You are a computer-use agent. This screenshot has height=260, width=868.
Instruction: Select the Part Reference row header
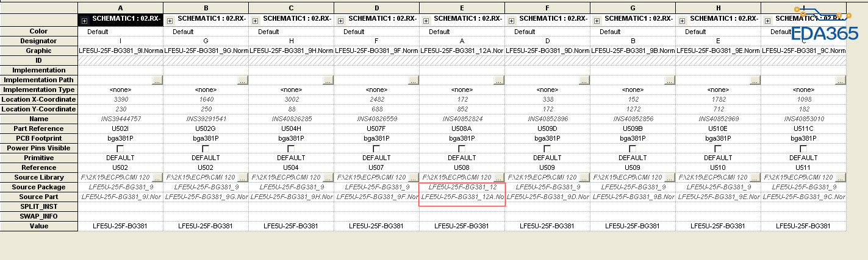click(x=39, y=128)
